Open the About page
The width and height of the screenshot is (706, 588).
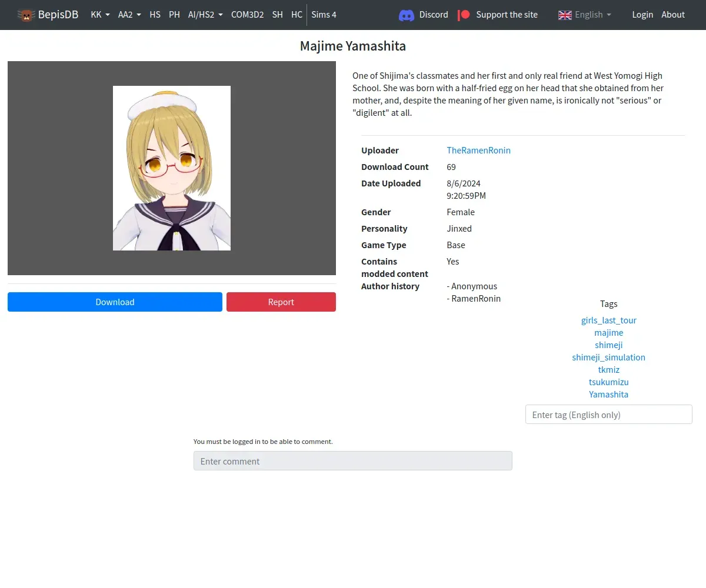coord(673,15)
